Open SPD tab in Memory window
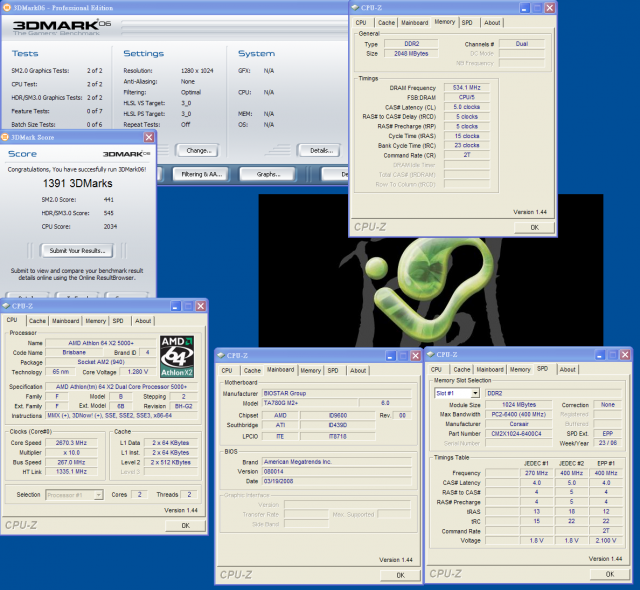This screenshot has width=640, height=590. (x=467, y=23)
